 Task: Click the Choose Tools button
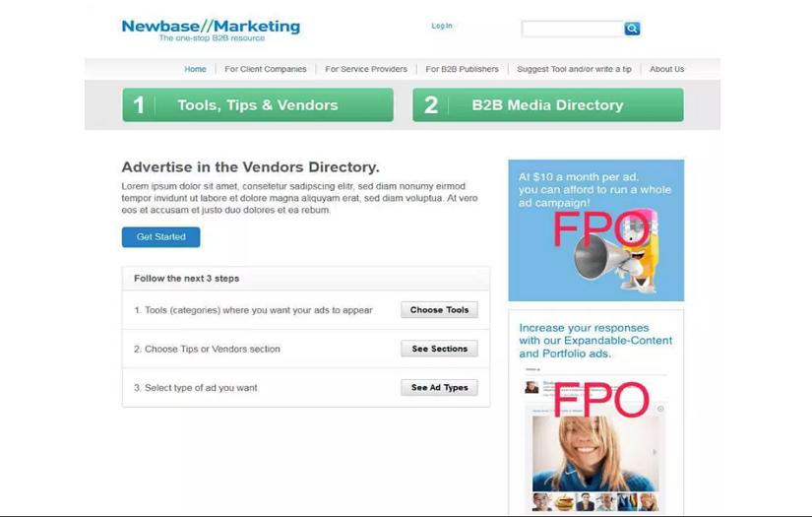439,310
